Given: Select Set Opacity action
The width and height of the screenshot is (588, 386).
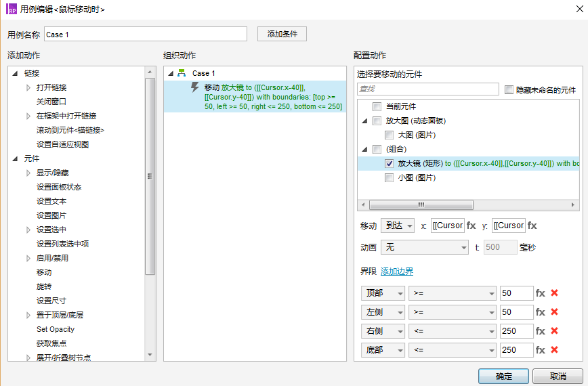Looking at the screenshot, I should (56, 329).
